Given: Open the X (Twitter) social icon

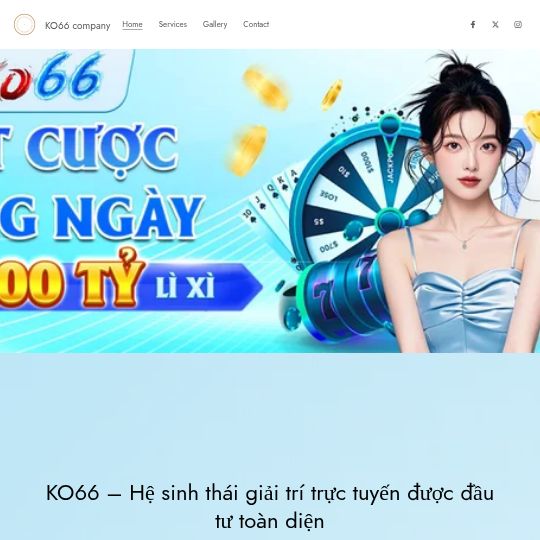Looking at the screenshot, I should coord(495,24).
